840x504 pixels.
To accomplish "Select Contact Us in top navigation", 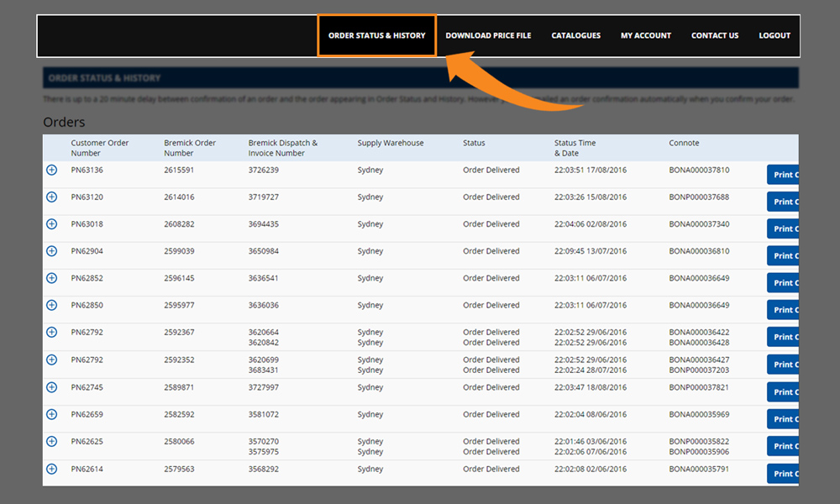I will (714, 35).
